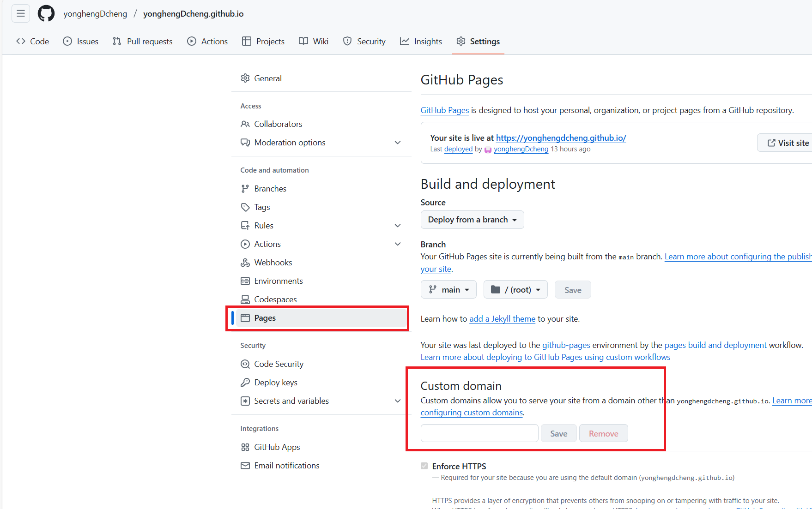Open the add a Jekyll theme link
The width and height of the screenshot is (812, 509).
coord(502,319)
